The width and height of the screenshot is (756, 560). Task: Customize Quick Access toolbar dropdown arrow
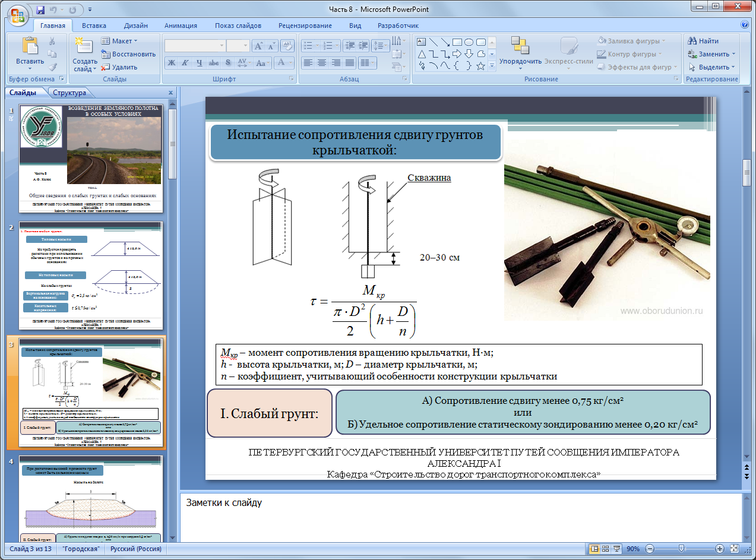click(x=90, y=10)
